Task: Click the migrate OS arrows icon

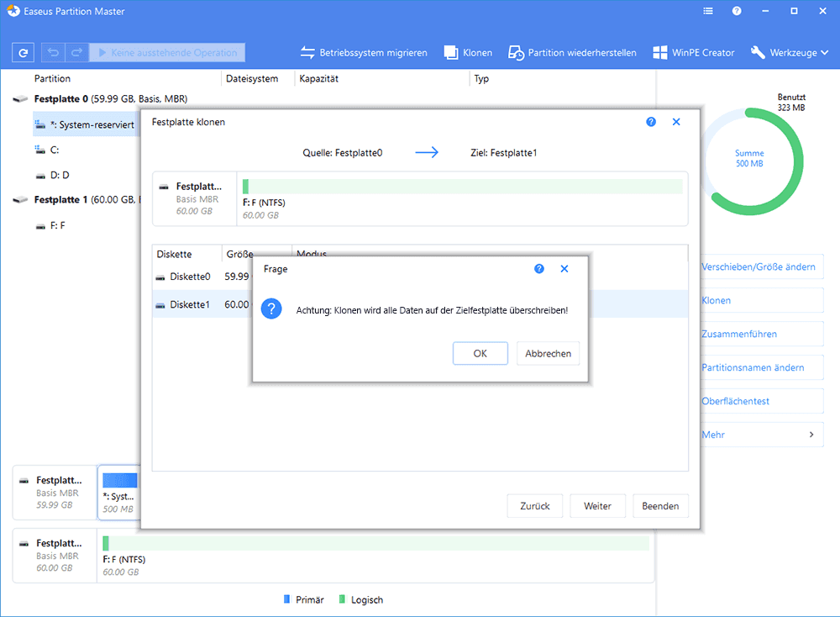Action: pos(307,52)
